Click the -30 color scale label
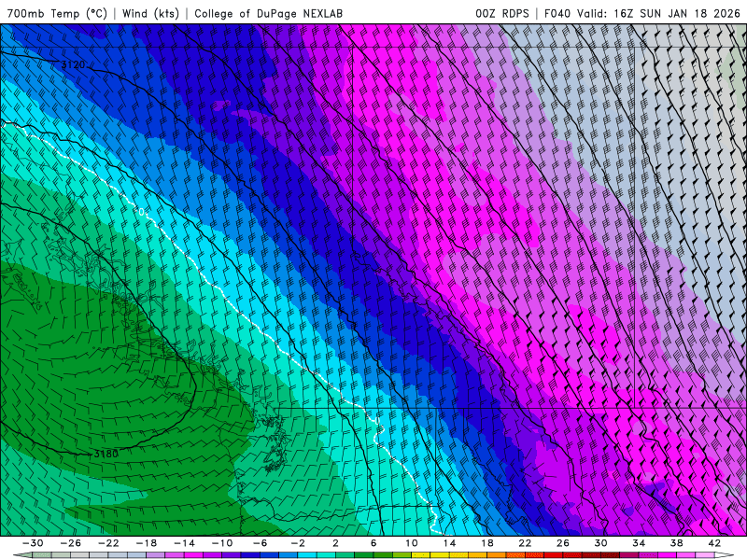This screenshot has width=747, height=560. [x=33, y=543]
